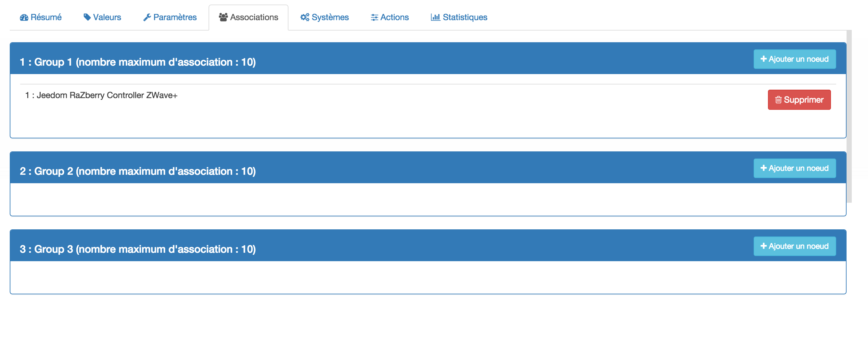This screenshot has width=868, height=345.
Task: Click the Group 1 header title
Action: (138, 62)
